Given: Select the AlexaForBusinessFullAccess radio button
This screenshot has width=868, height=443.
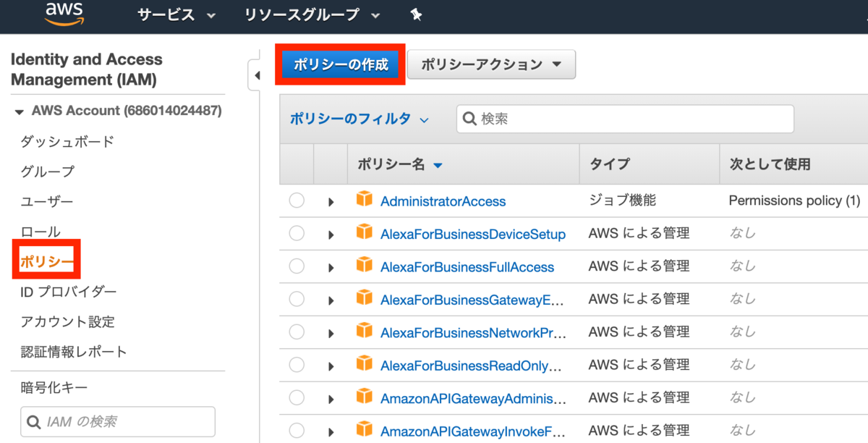Looking at the screenshot, I should point(297,266).
